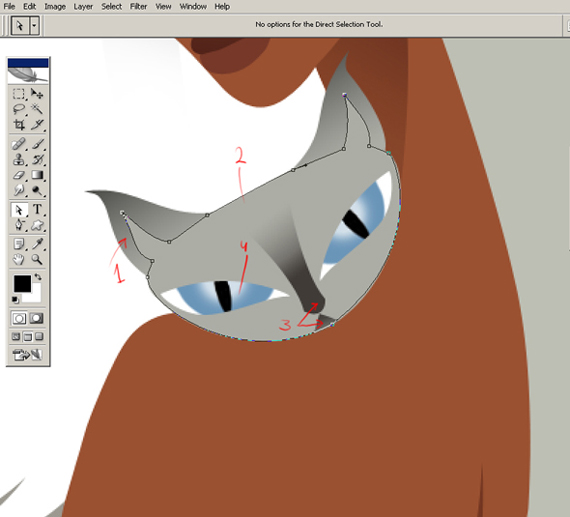Switch to Quick Mask mode
The height and width of the screenshot is (517, 570).
pyautogui.click(x=36, y=318)
